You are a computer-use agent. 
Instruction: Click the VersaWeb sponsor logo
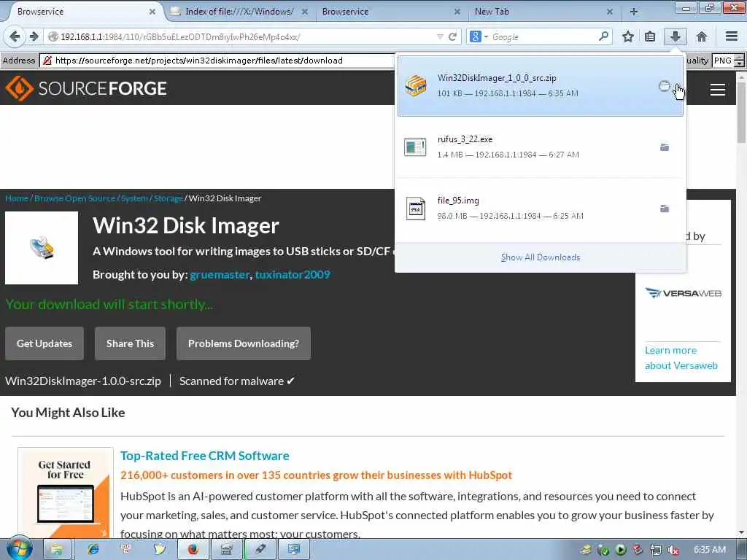coord(683,293)
